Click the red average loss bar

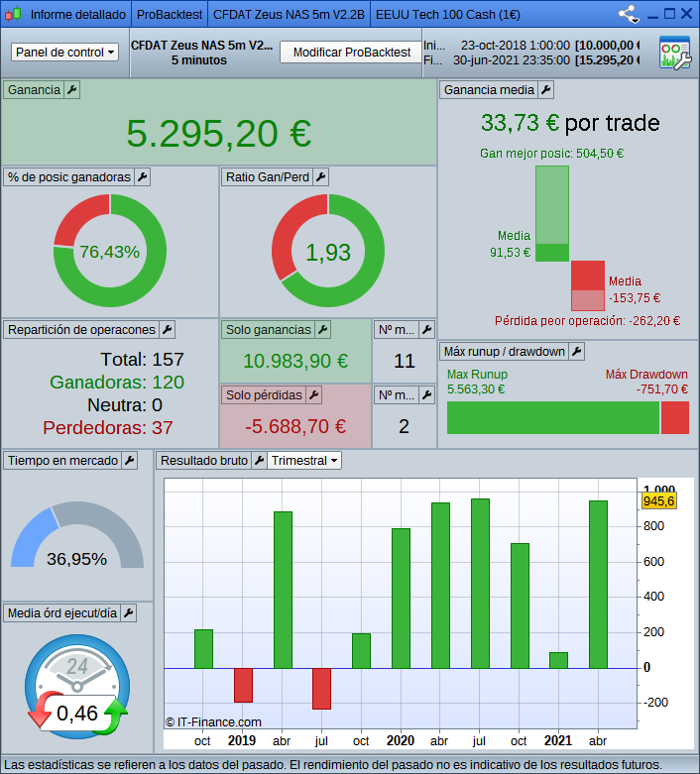[588, 276]
